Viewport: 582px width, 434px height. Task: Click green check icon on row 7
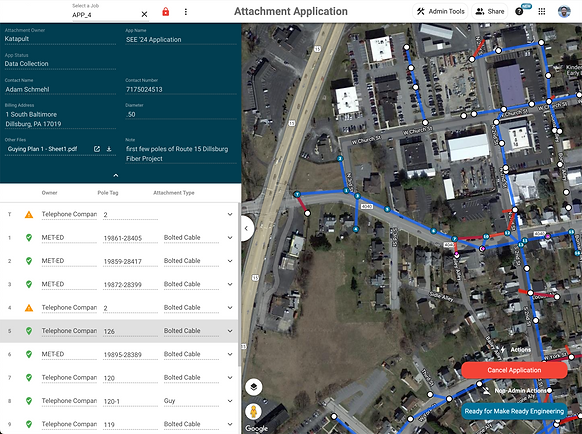29,378
